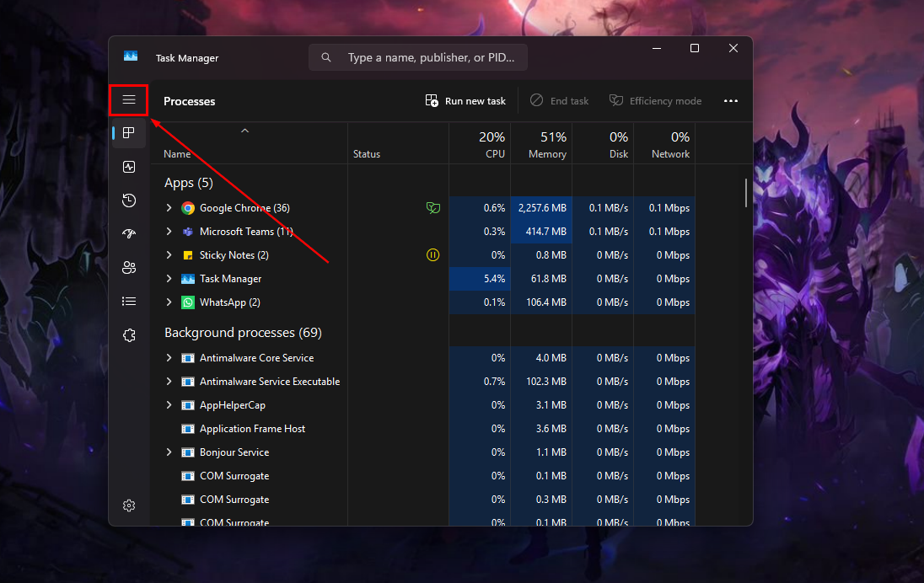The height and width of the screenshot is (583, 924).
Task: Open the more options ellipsis menu
Action: (730, 100)
